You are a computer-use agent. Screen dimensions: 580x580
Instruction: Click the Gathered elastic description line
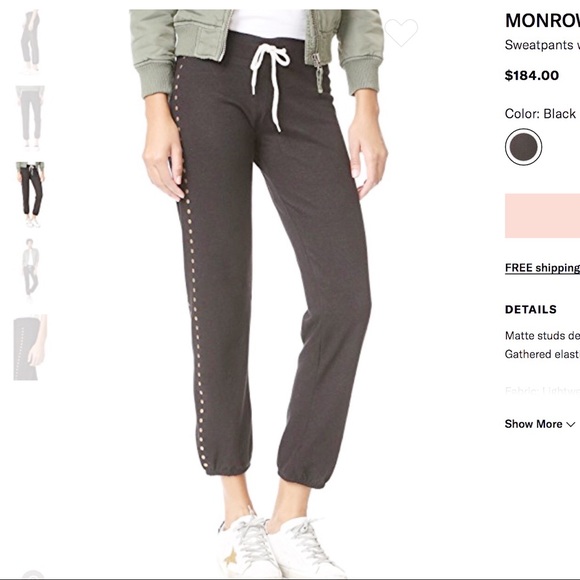[542, 354]
